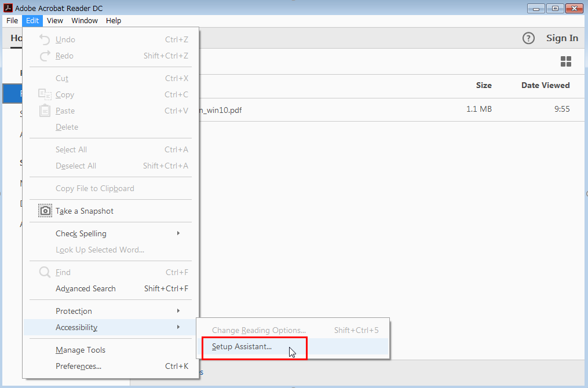Select Change Reading Options entry

pos(293,330)
